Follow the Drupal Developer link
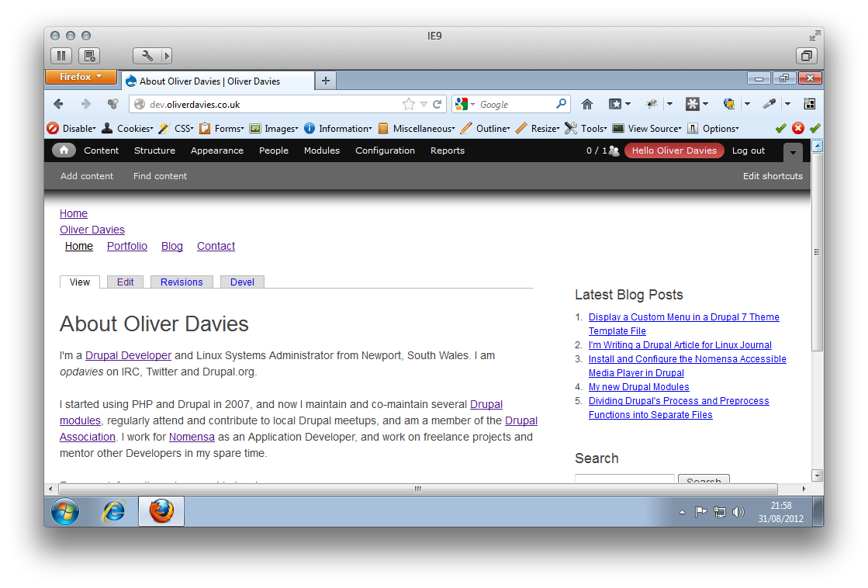The height and width of the screenshot is (588, 868). point(128,355)
